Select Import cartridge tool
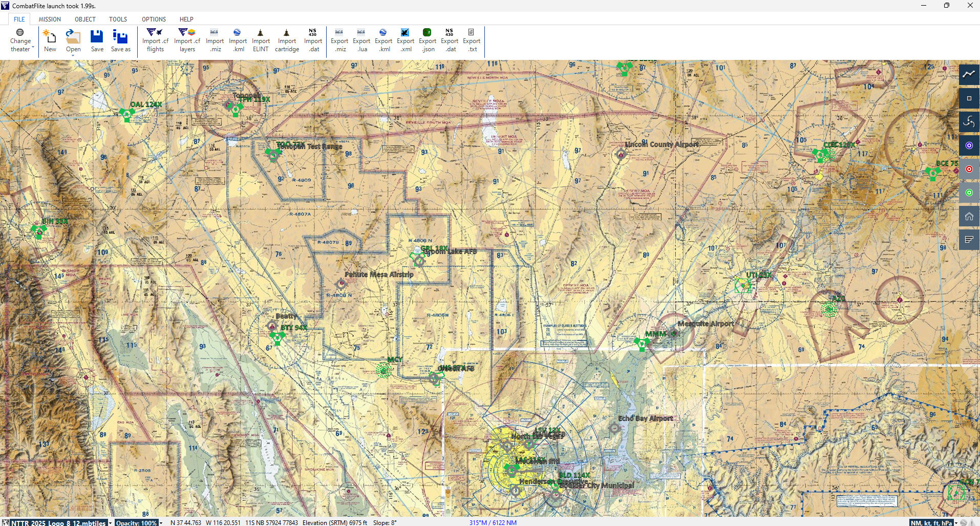980x526 pixels. 287,40
